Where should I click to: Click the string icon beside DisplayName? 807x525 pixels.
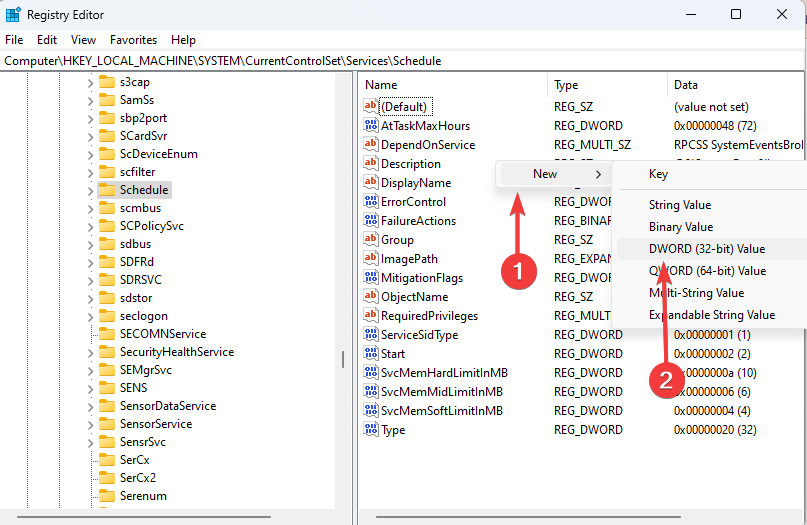tap(371, 182)
